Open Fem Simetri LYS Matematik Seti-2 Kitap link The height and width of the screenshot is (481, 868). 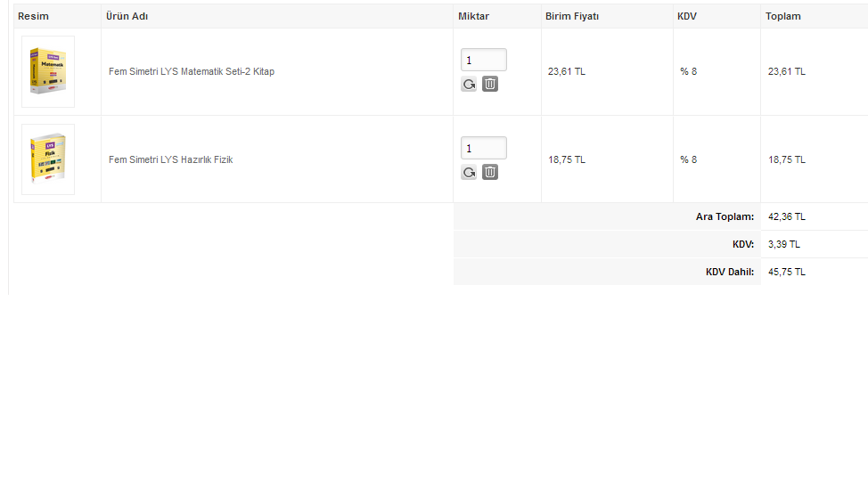coord(192,71)
